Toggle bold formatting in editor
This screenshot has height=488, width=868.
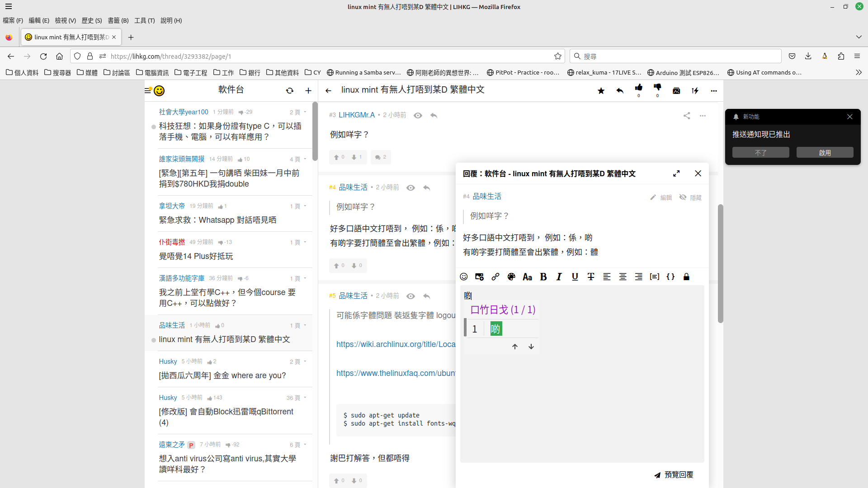[x=543, y=277]
